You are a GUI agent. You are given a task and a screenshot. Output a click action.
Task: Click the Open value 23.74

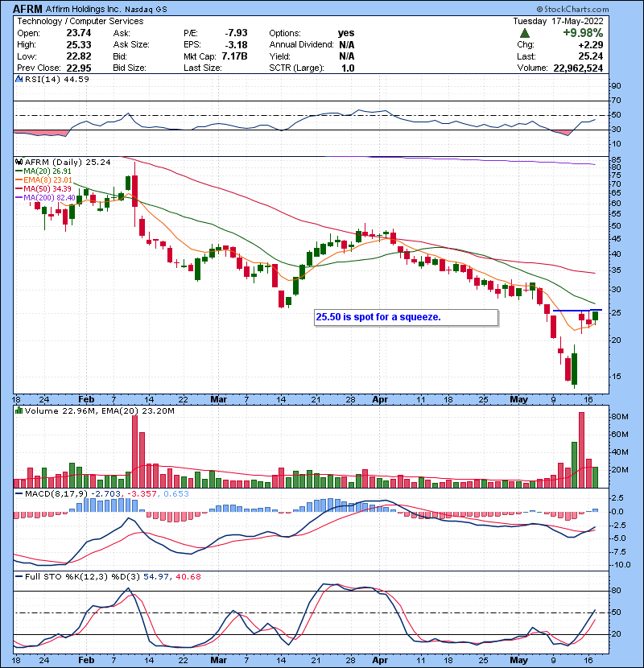(x=78, y=33)
